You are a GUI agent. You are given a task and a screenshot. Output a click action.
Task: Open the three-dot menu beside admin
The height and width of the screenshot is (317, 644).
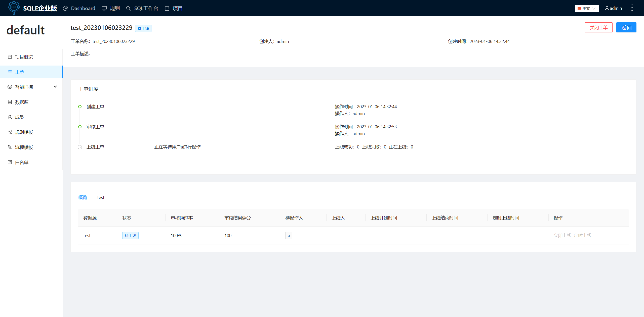click(632, 8)
